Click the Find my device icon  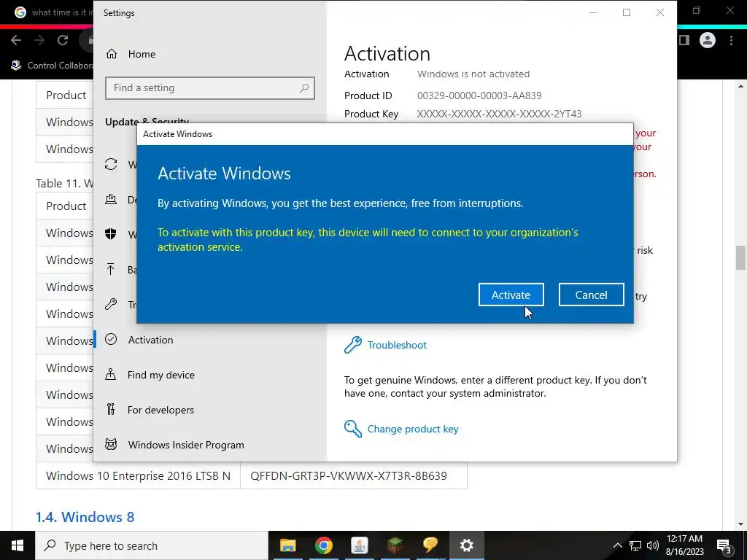point(111,374)
